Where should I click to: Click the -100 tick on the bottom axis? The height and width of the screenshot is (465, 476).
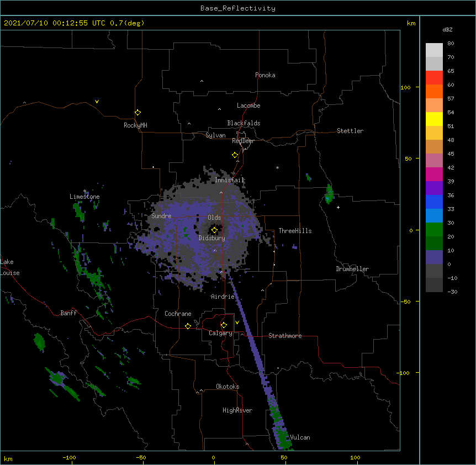click(69, 457)
